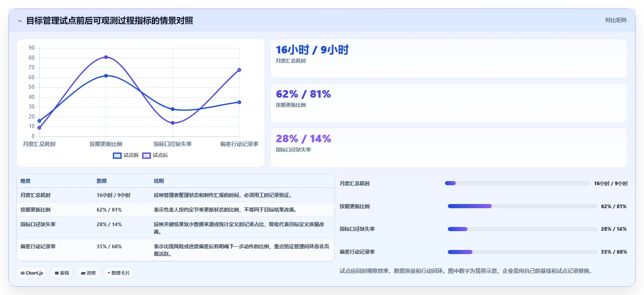The image size is (644, 295).
Task: Select the 数据卡片 tag chip
Action: point(119,273)
